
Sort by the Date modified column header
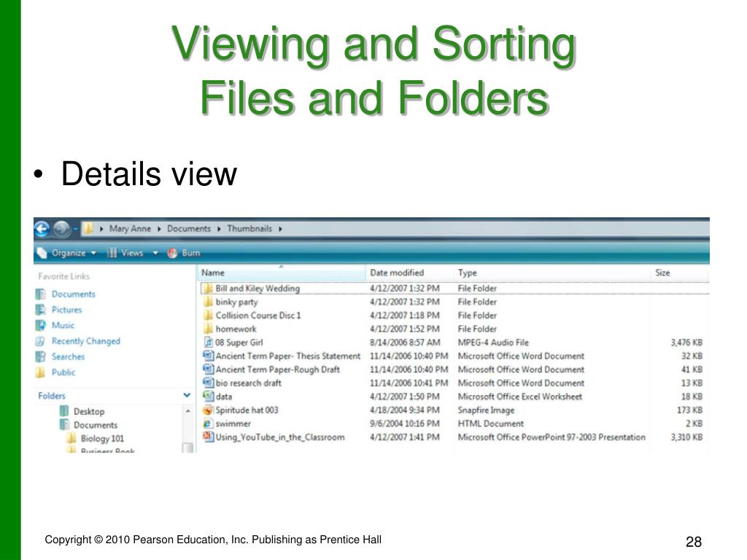409,273
